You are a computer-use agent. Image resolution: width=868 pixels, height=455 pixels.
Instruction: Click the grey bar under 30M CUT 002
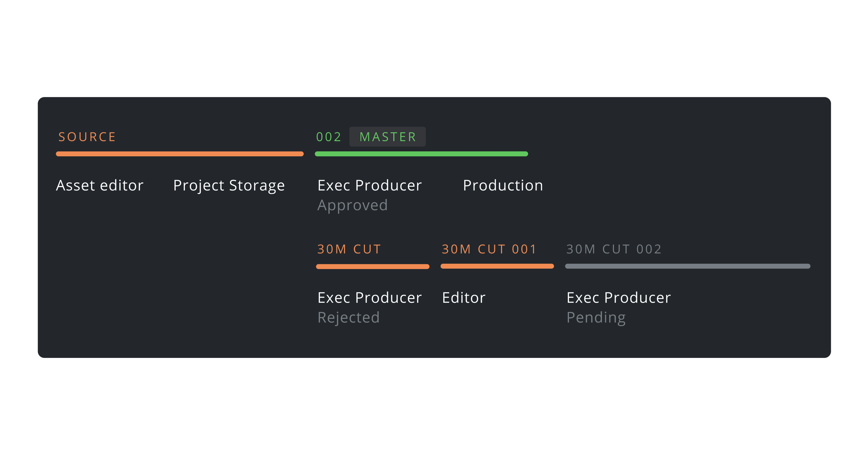(x=688, y=267)
